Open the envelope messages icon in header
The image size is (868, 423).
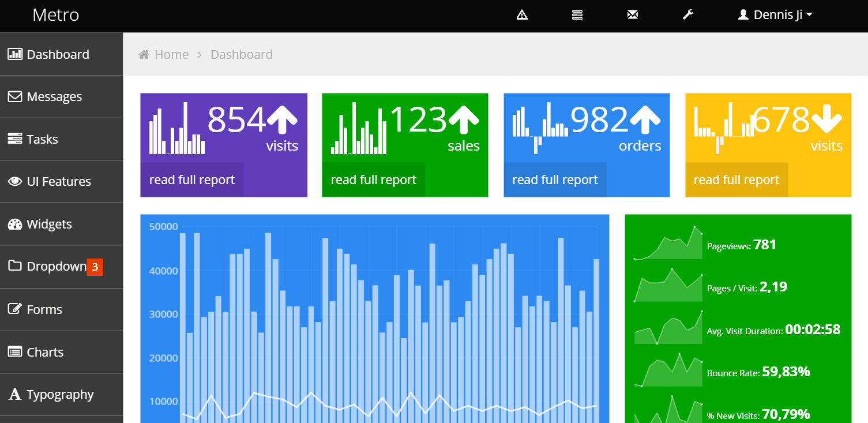coord(633,15)
